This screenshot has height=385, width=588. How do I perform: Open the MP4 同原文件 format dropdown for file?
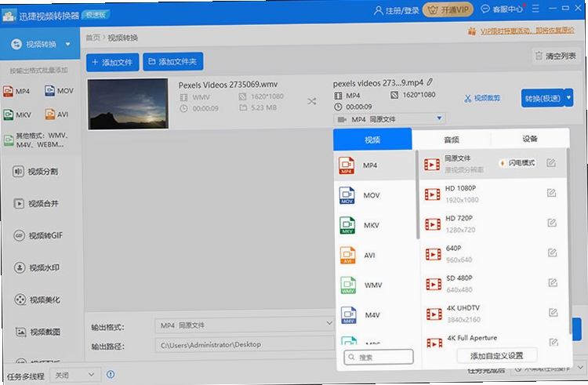[389, 119]
